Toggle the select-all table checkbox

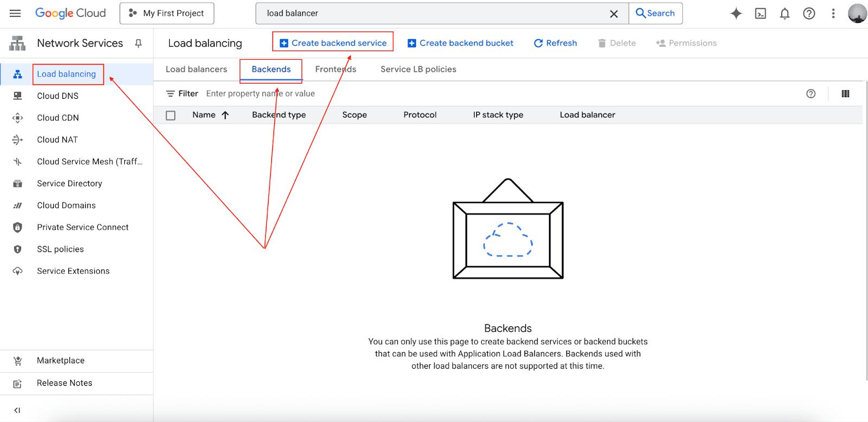[170, 115]
